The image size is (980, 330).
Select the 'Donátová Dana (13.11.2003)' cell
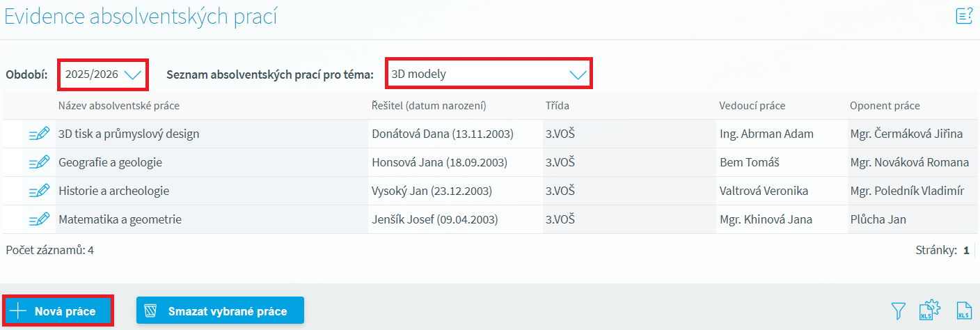[x=443, y=134]
